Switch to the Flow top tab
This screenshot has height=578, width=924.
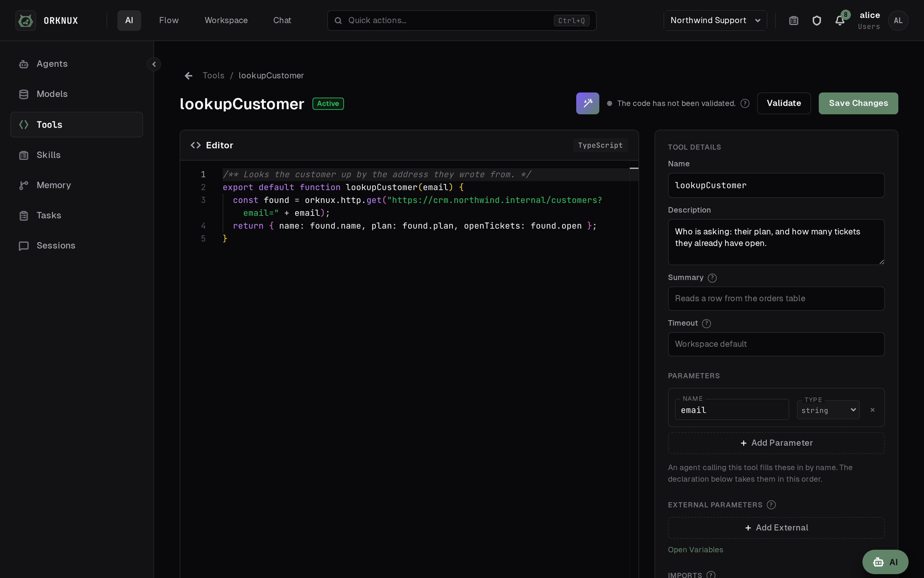tap(169, 21)
